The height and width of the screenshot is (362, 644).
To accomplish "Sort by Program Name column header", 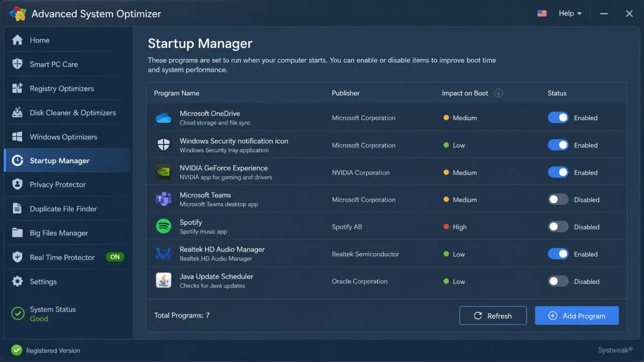I will 177,93.
